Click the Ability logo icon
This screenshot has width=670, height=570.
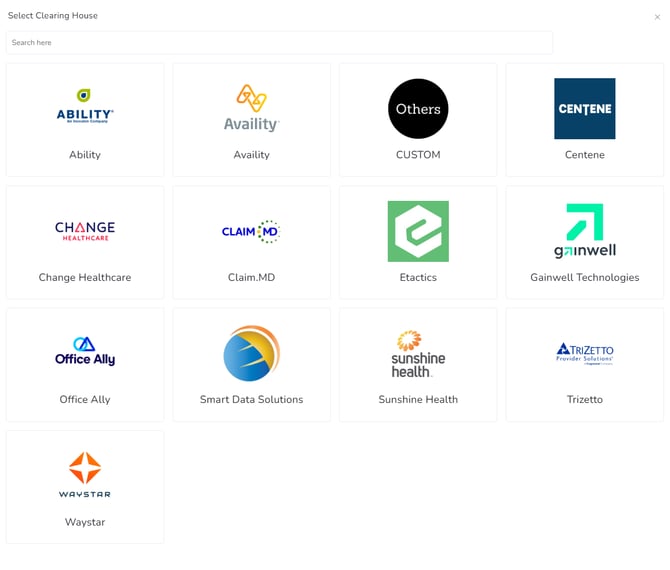85,106
